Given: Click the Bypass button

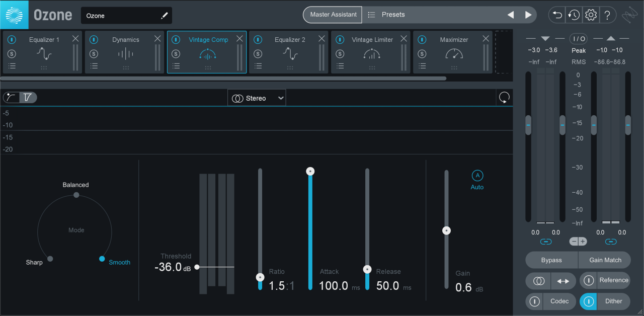Looking at the screenshot, I should point(551,260).
